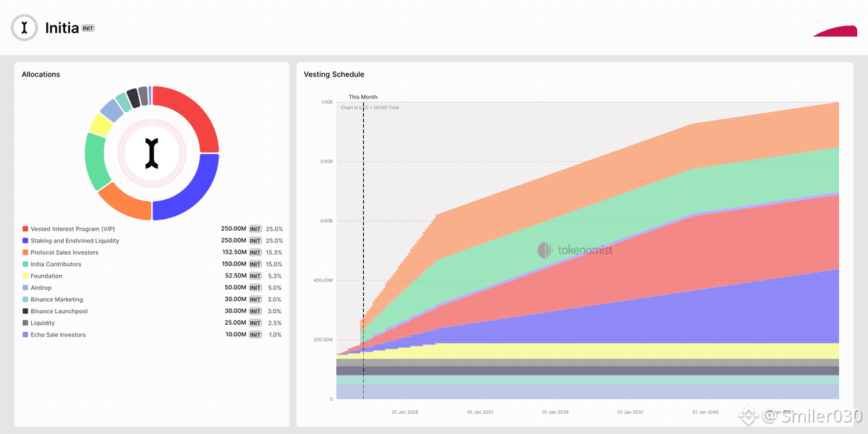The image size is (868, 434).
Task: Select the yellow Foundation legend swatch
Action: (x=25, y=276)
